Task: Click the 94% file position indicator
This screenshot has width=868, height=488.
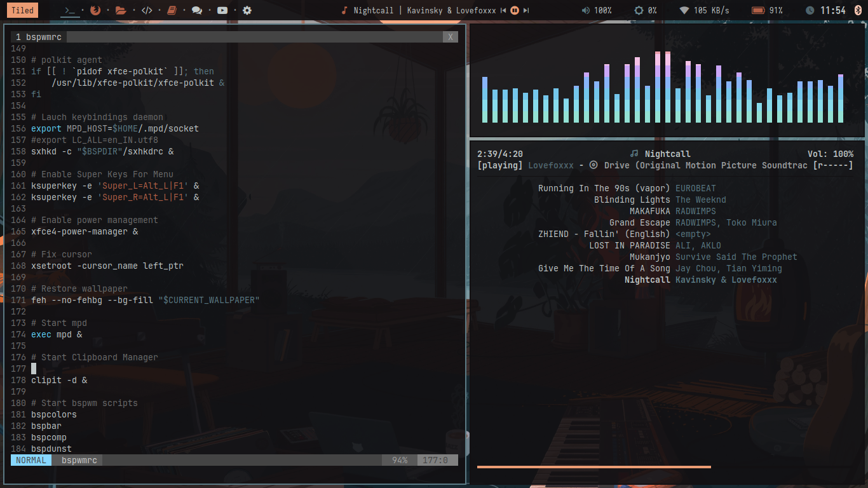Action: (400, 460)
